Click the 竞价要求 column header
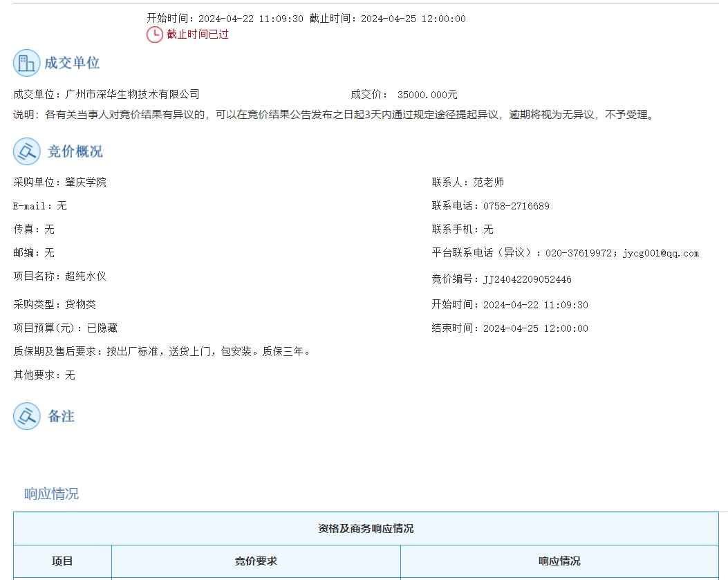This screenshot has width=728, height=580. (256, 561)
